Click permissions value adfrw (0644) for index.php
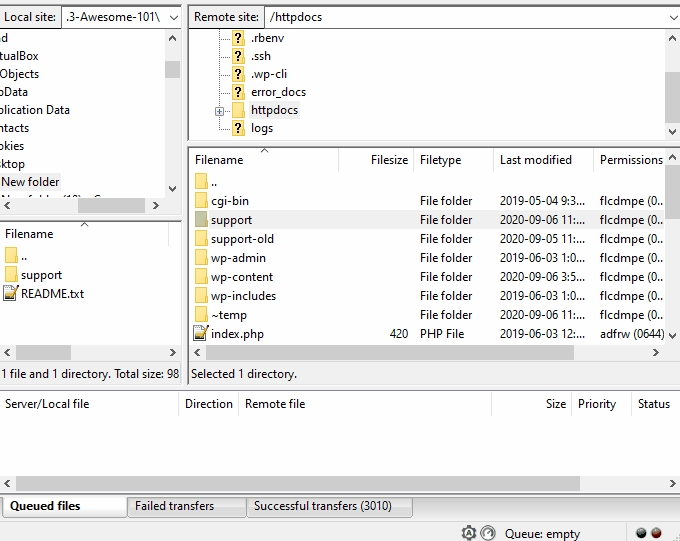 [x=632, y=334]
